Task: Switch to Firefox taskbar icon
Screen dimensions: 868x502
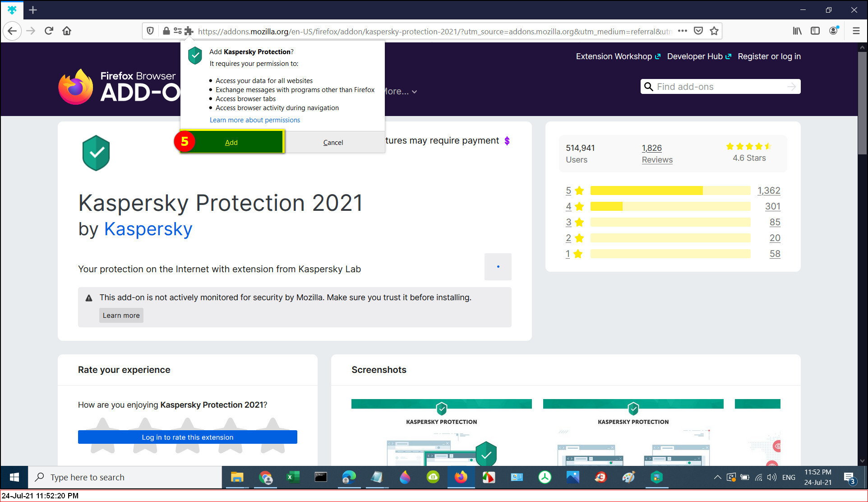Action: tap(461, 477)
